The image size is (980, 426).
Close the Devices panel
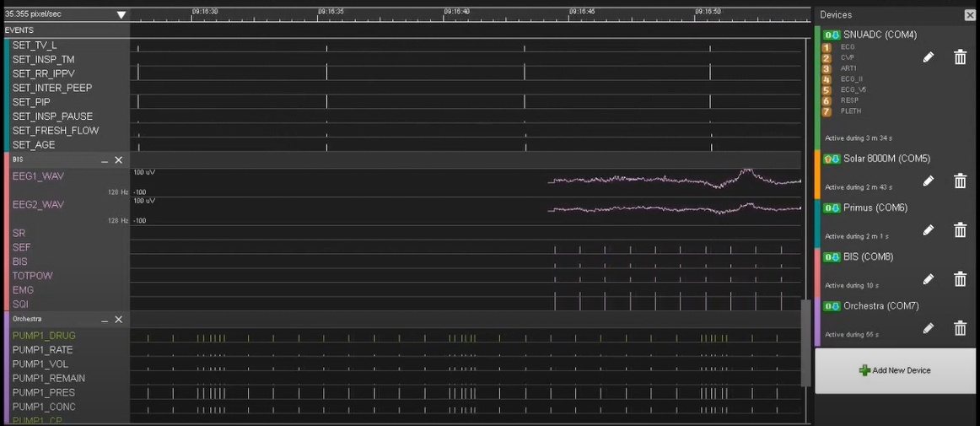(x=970, y=15)
